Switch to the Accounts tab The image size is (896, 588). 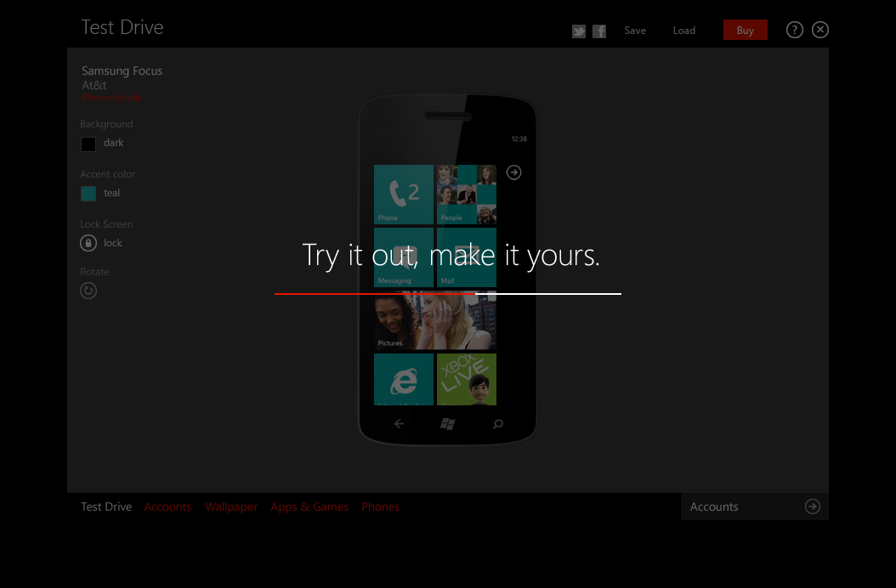tap(167, 507)
